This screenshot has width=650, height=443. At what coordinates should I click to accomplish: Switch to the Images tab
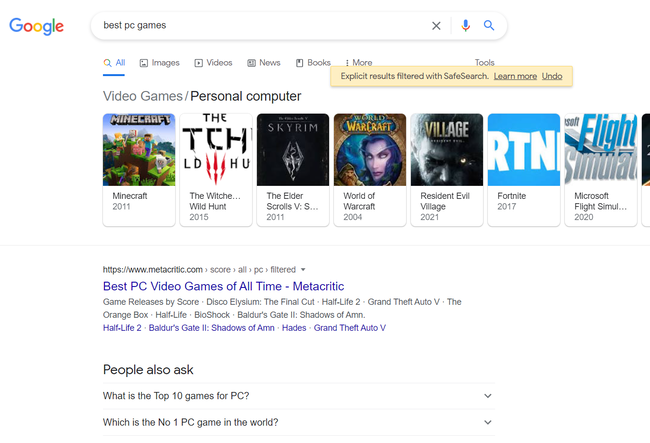coord(160,63)
